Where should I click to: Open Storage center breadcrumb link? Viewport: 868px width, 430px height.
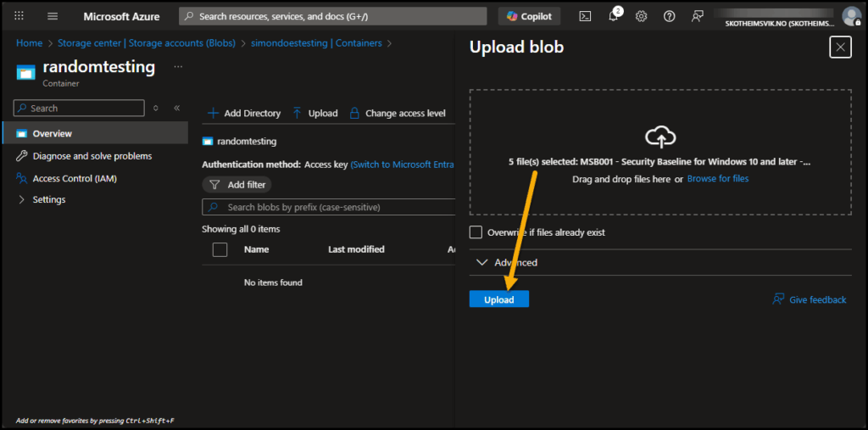click(147, 42)
